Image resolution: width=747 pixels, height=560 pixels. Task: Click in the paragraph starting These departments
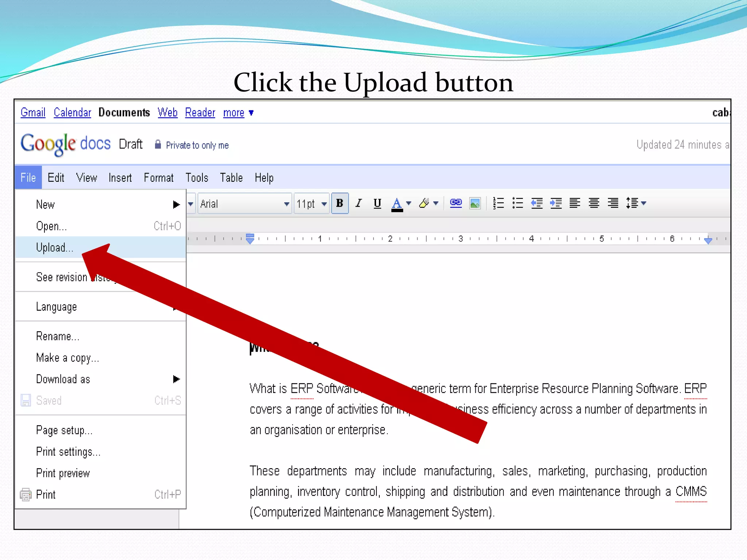point(478,491)
